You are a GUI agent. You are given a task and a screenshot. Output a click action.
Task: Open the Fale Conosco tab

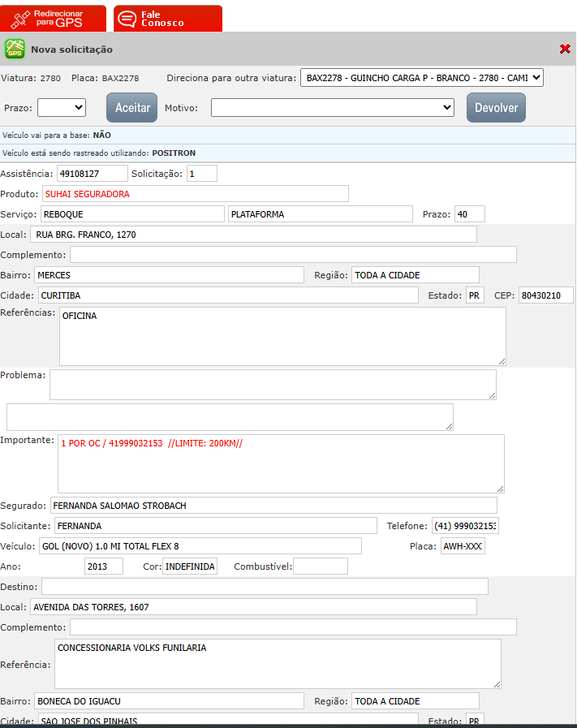pos(168,18)
